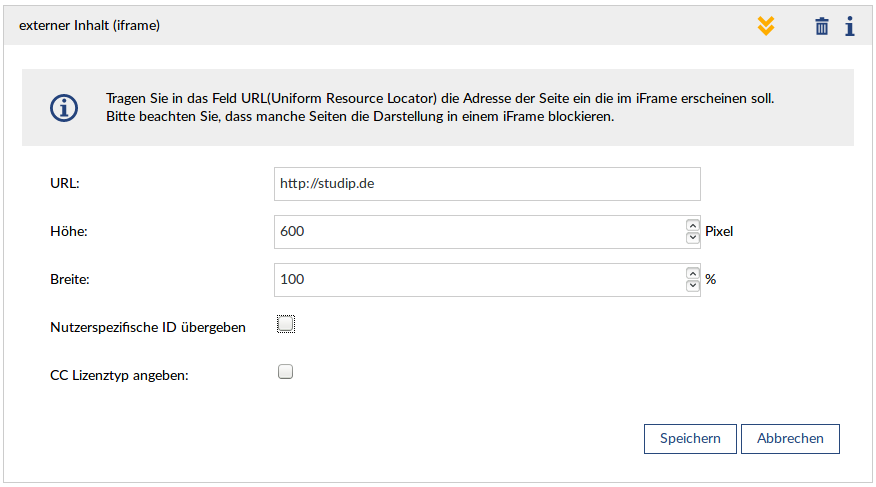Viewport: 876px width, 487px height.
Task: Increase Breite using the up spinner arrow
Action: click(693, 273)
